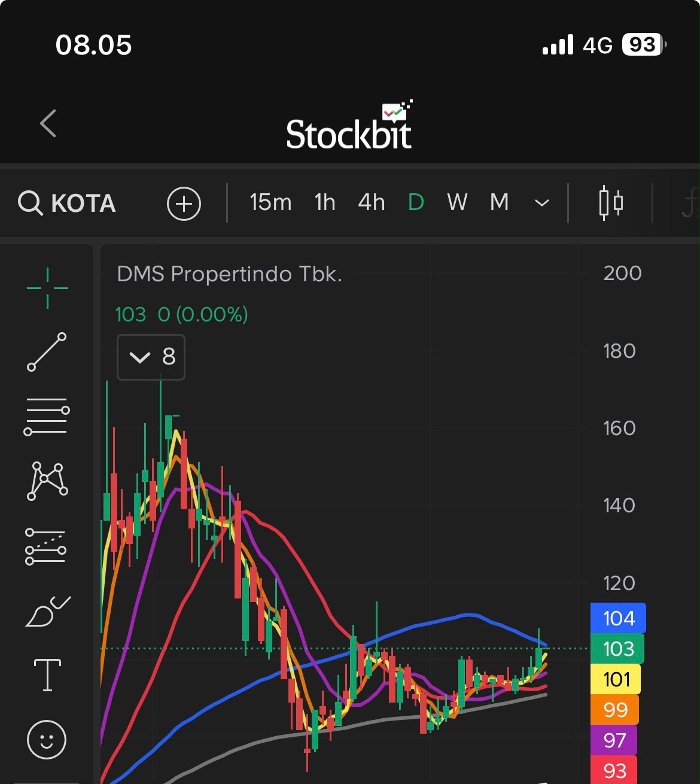The height and width of the screenshot is (784, 700).
Task: Collapse the indicator legend showing 8
Action: point(151,357)
